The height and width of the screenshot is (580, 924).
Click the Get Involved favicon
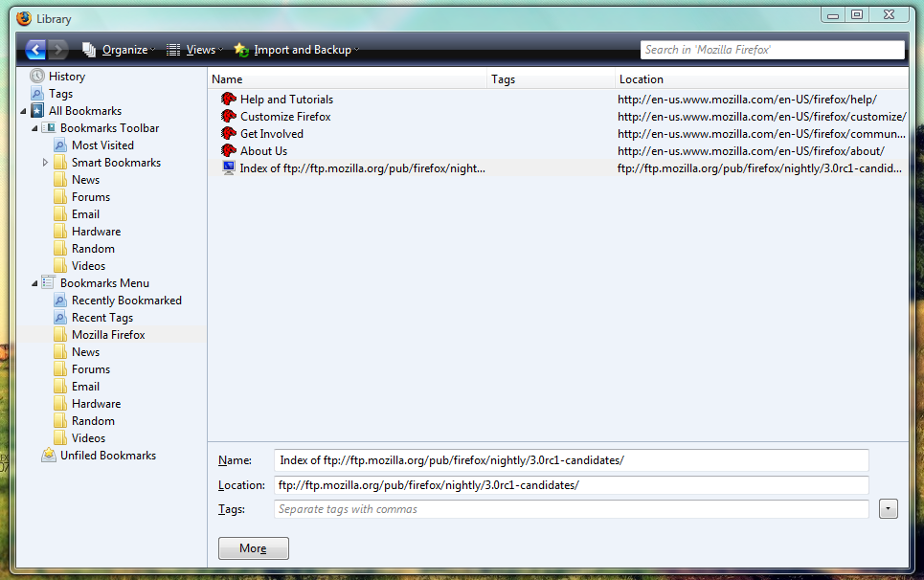[229, 133]
